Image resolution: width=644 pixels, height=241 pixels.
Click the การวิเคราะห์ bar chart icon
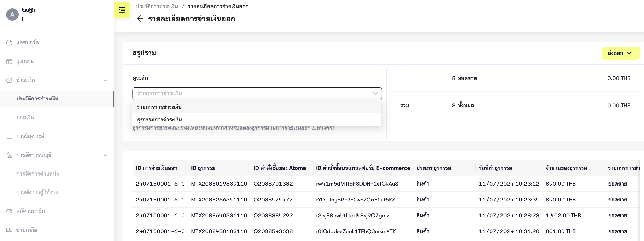[9, 136]
